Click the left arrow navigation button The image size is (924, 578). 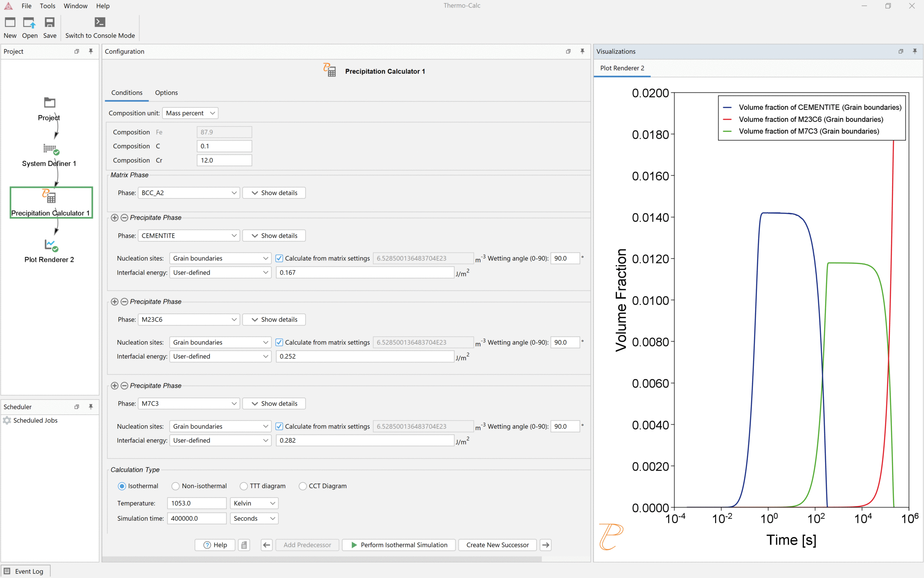pyautogui.click(x=266, y=545)
